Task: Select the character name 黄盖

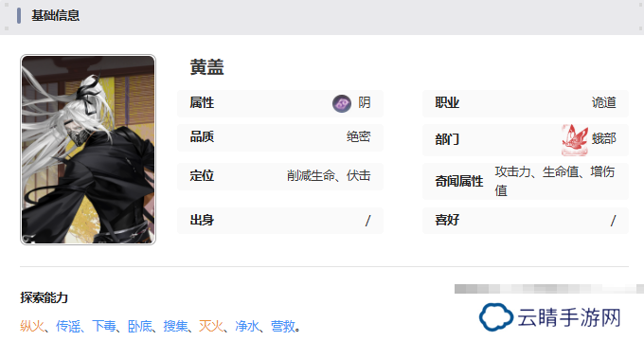Action: coord(206,67)
